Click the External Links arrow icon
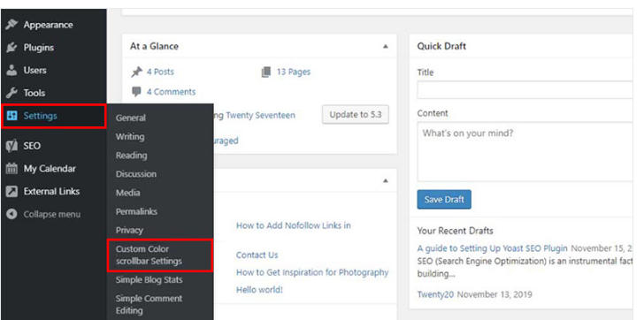Image resolution: width=644 pixels, height=320 pixels. (11, 191)
